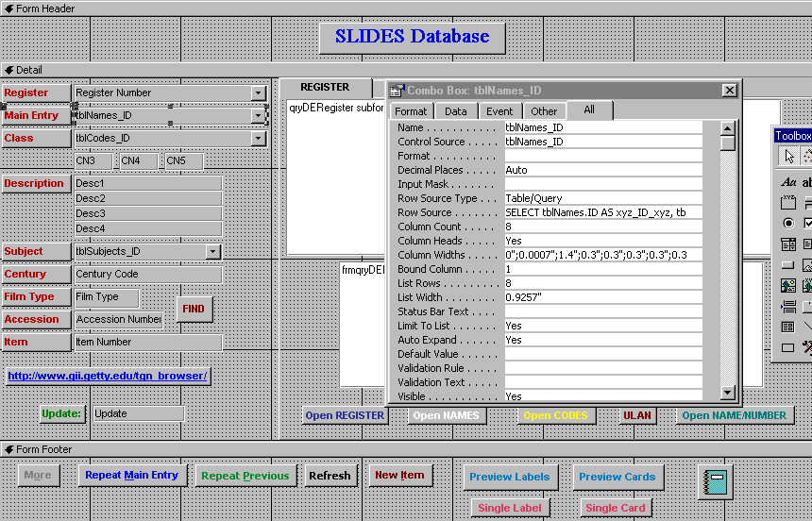Click the Column Count property value

(x=603, y=227)
